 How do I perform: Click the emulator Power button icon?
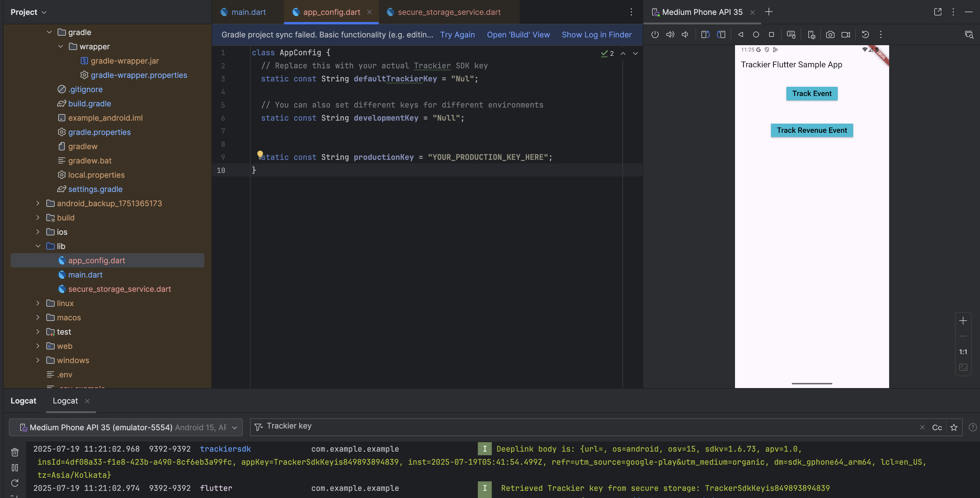click(x=655, y=35)
